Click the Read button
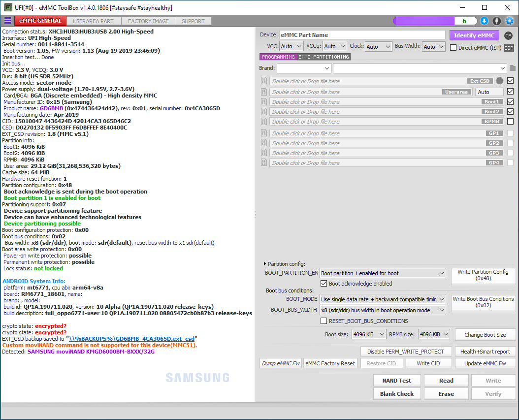The image size is (519, 420). (x=446, y=381)
